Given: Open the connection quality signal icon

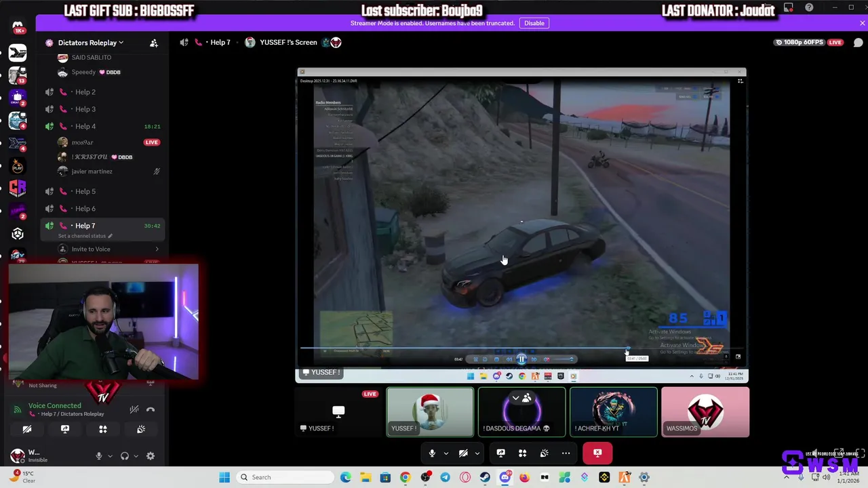Looking at the screenshot, I should pos(18,409).
